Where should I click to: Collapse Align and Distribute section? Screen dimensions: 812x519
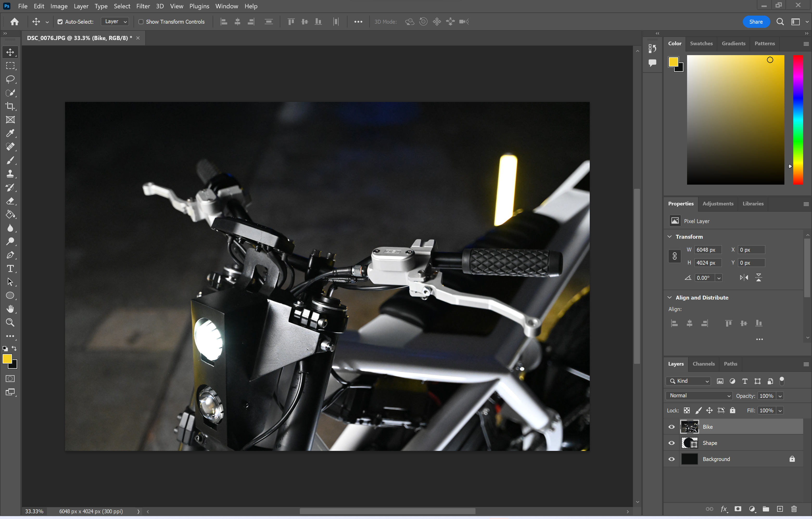[670, 297]
